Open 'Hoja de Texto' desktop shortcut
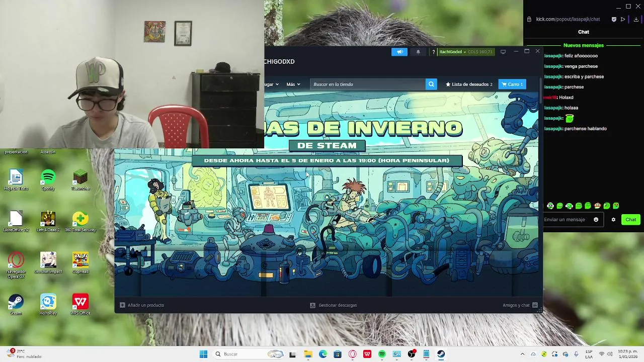This screenshot has width=644, height=362. [16, 180]
